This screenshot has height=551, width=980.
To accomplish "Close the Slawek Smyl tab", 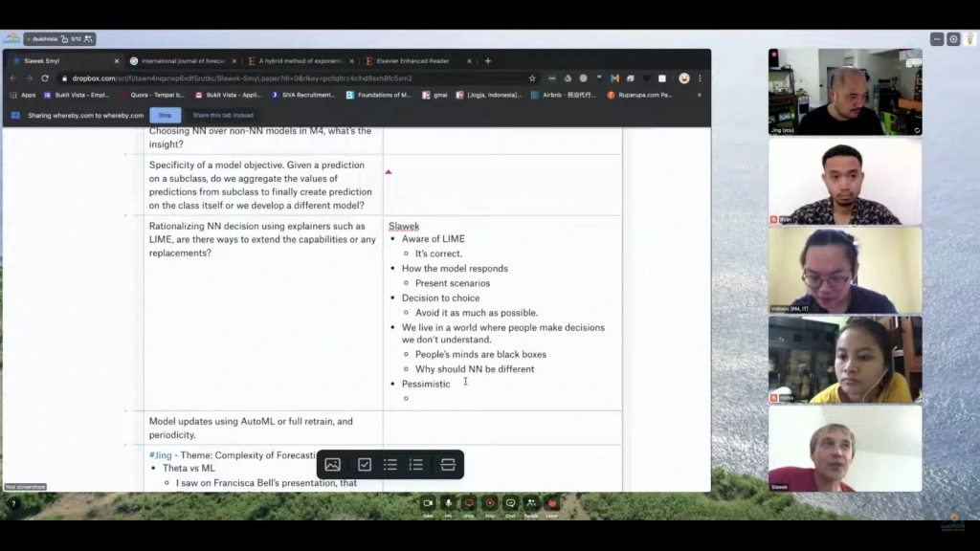I will pos(116,61).
